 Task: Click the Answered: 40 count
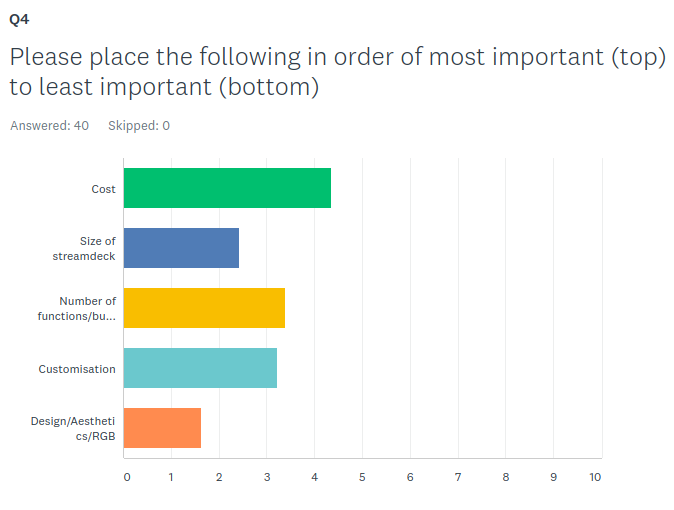49,126
